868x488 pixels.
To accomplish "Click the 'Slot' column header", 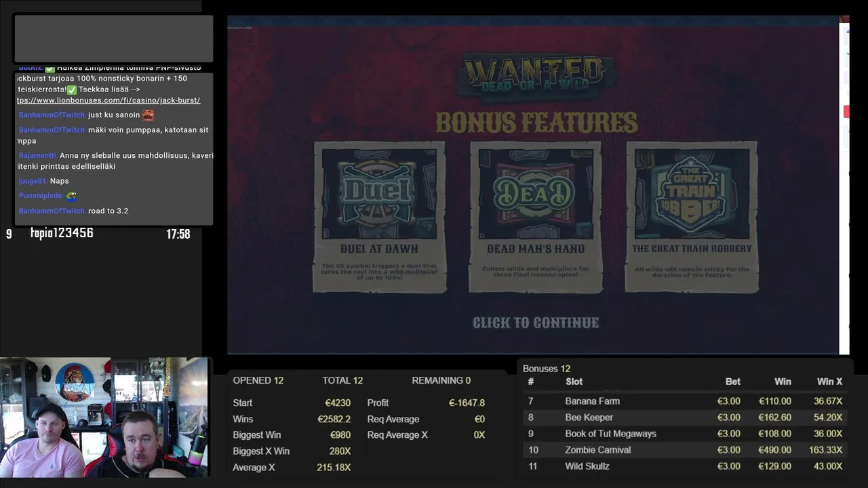I will coord(574,382).
